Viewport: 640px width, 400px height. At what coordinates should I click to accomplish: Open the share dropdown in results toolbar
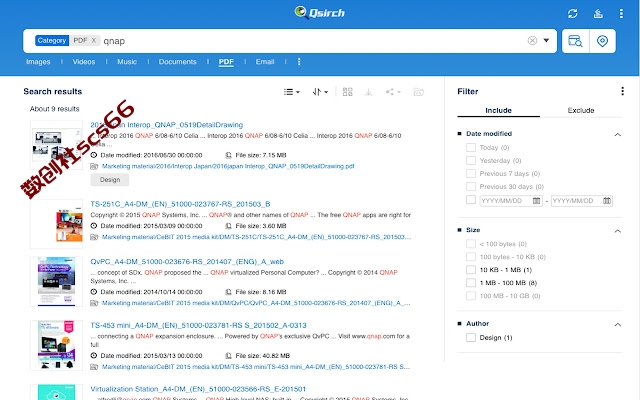[x=393, y=92]
